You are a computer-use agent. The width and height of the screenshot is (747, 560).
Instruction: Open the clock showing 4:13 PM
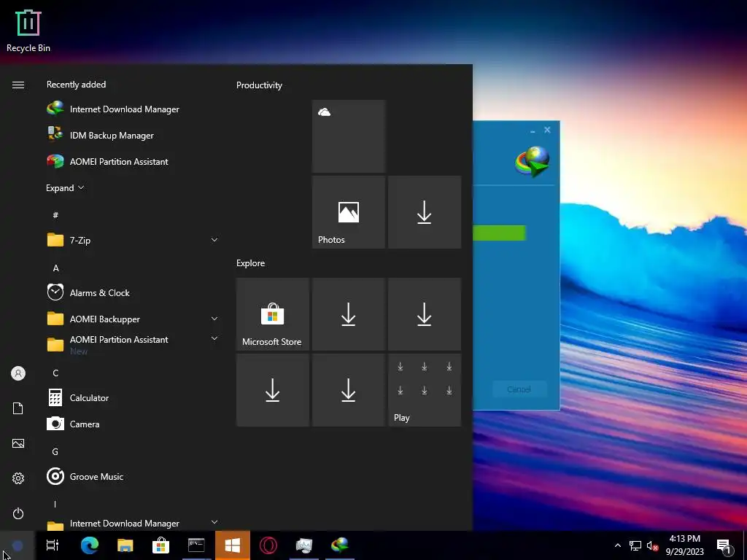coord(684,545)
